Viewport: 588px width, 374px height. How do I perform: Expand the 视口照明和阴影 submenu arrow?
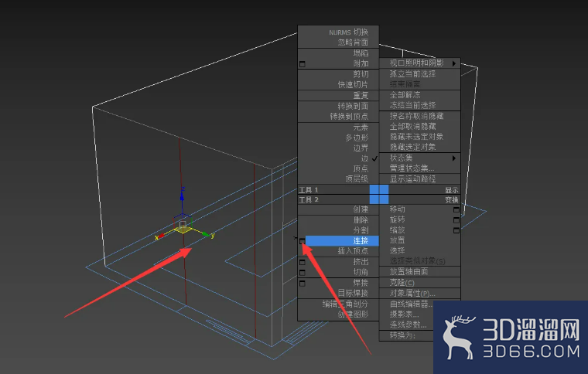coord(454,63)
